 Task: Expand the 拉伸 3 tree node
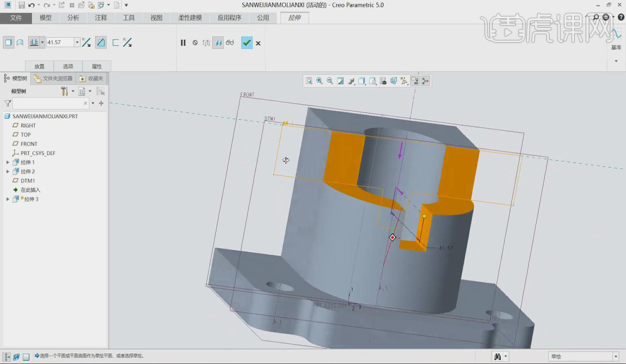tap(8, 199)
